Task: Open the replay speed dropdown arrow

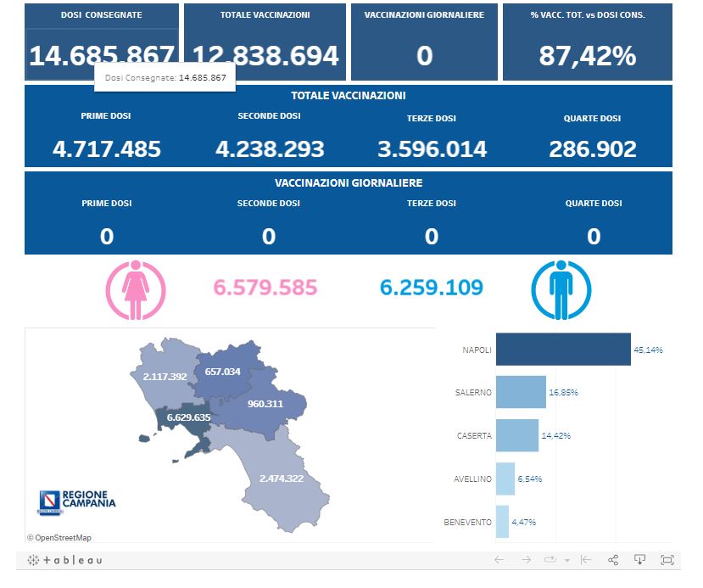Action: [566, 561]
